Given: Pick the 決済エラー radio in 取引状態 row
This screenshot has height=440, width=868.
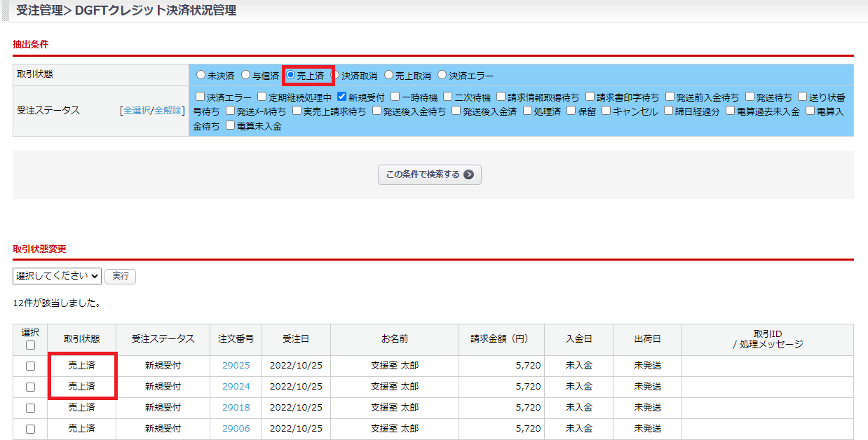Looking at the screenshot, I should pyautogui.click(x=442, y=75).
